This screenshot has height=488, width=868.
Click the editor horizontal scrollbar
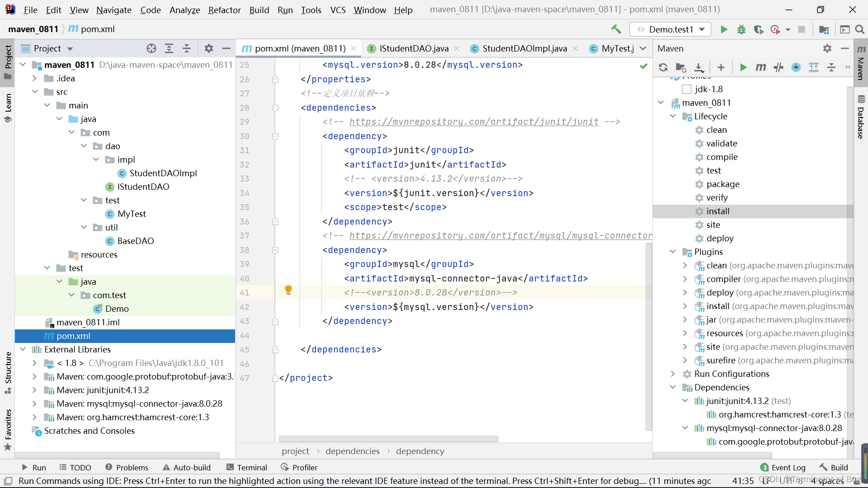388,439
